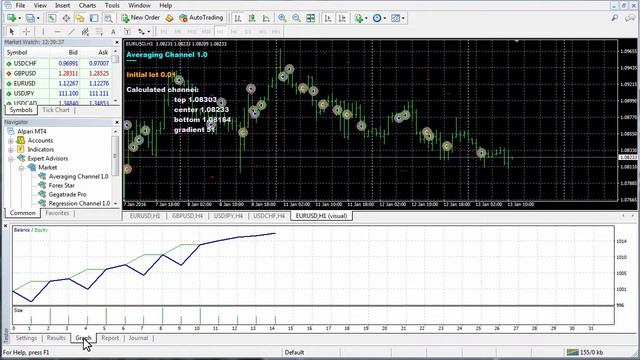The image size is (640, 360).
Task: Select the GBPUSD row in Market Watch
Action: [x=58, y=73]
